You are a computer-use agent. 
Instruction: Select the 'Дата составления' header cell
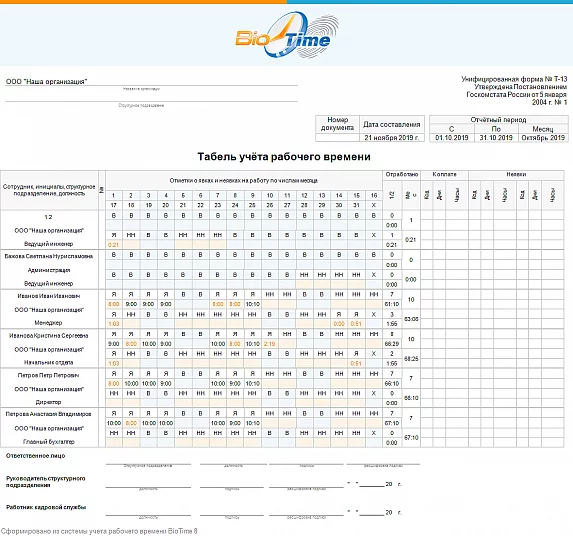pyautogui.click(x=391, y=124)
